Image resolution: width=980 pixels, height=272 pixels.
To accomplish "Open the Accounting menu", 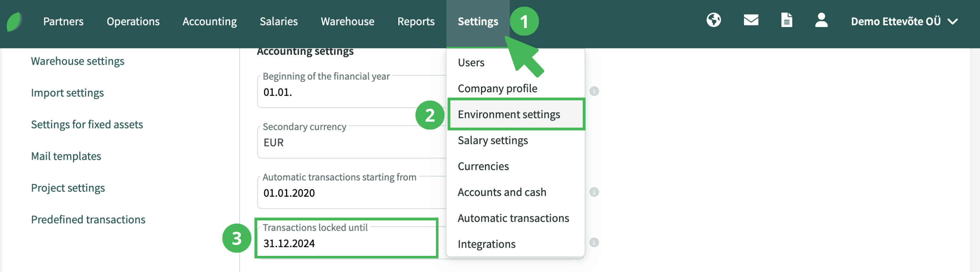I will click(x=209, y=22).
